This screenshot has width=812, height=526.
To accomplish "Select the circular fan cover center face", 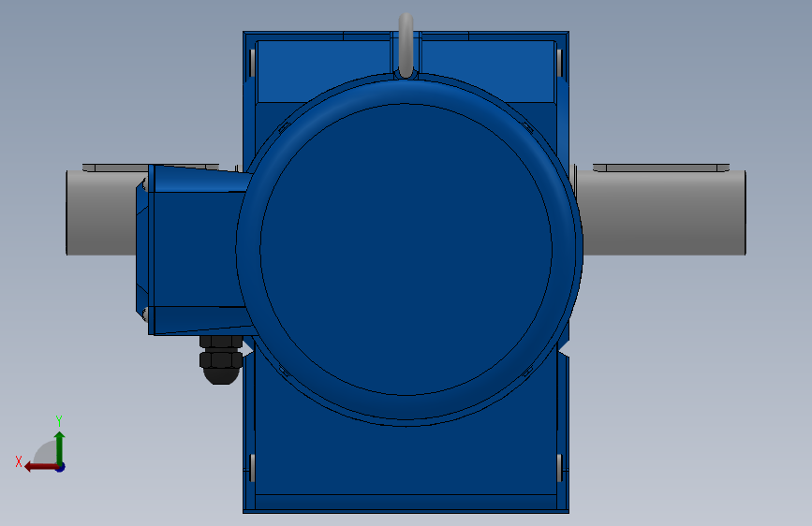I will pyautogui.click(x=406, y=250).
